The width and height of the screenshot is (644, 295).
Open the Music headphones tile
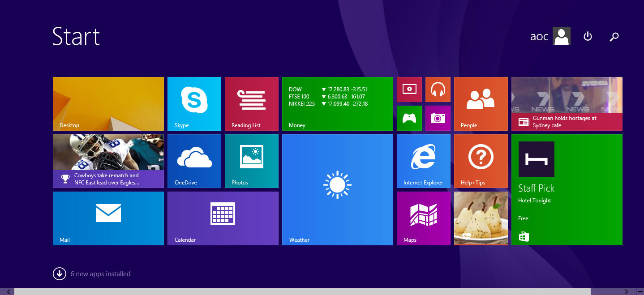[438, 90]
